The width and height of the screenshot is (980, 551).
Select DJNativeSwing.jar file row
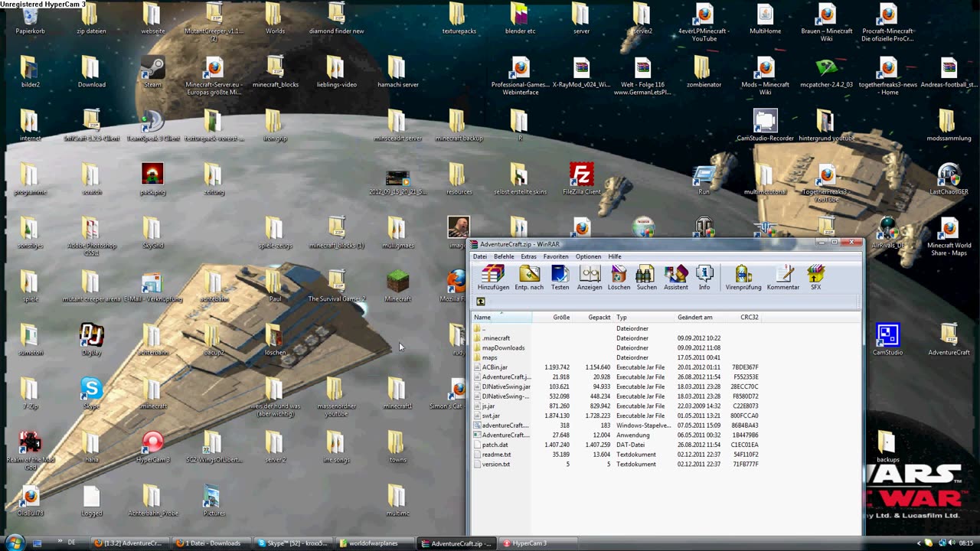[616, 386]
